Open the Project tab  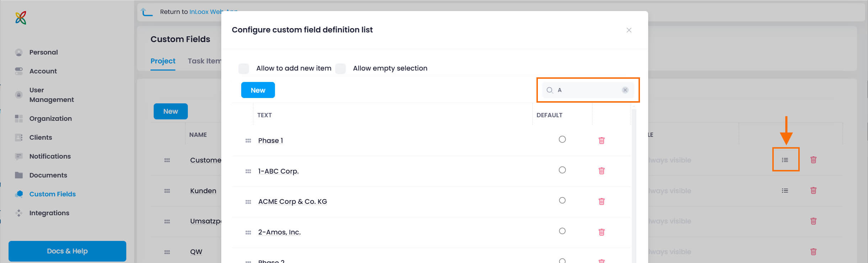click(x=163, y=61)
